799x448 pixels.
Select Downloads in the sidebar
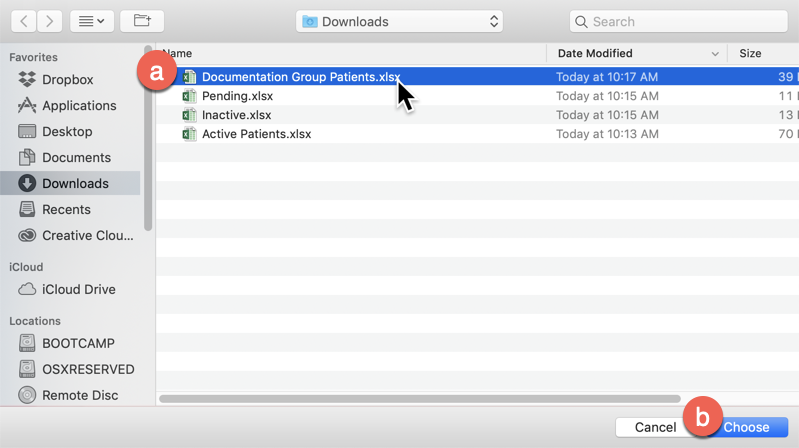[x=70, y=183]
